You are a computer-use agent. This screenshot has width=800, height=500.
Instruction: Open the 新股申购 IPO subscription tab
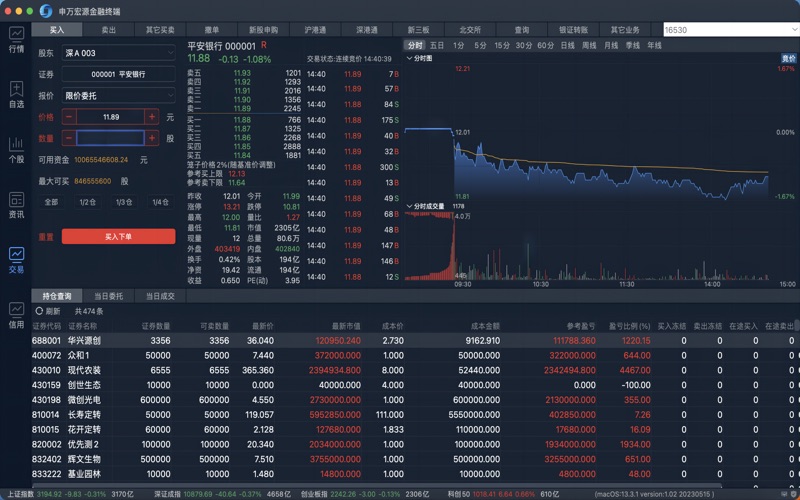pyautogui.click(x=264, y=30)
